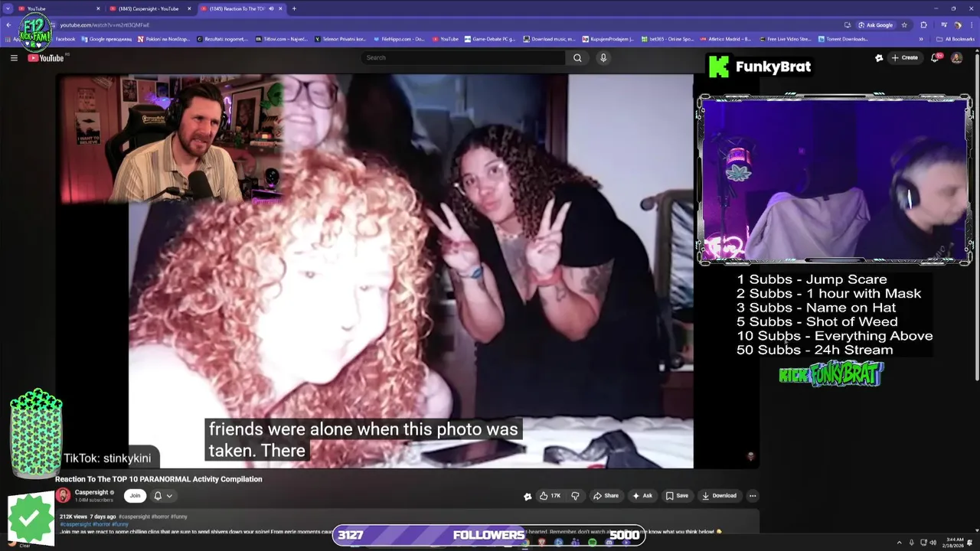Screen dimensions: 980x551
Task: Click into the YouTube search field
Action: 463,57
